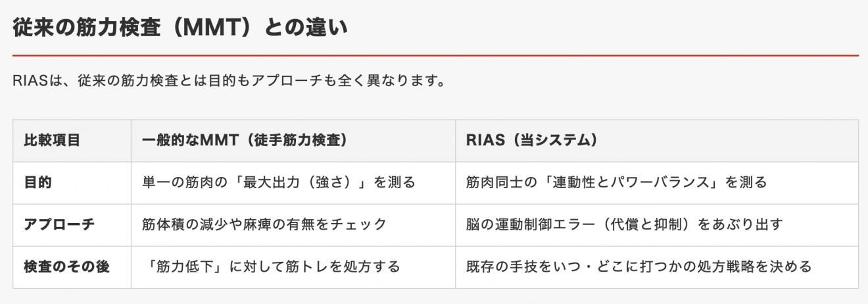Click cell 筋体積の減少や麻痺の有無をチェック
Screen dimensions: 868x304
(264, 224)
